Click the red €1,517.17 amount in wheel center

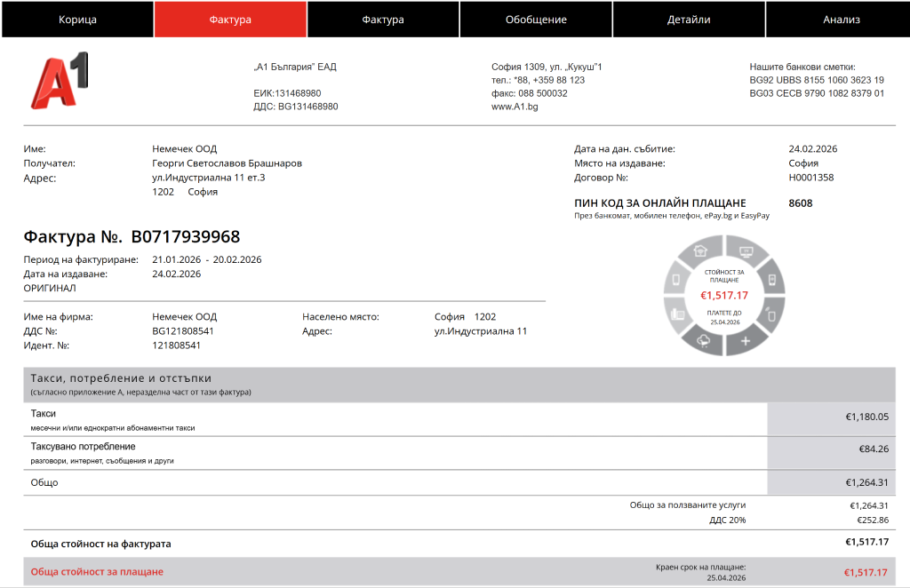pyautogui.click(x=723, y=296)
